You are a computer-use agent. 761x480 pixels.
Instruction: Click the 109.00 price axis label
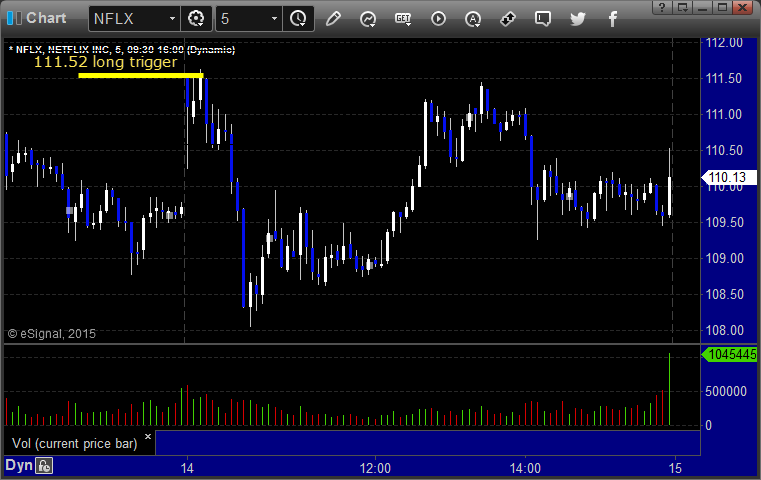click(724, 258)
